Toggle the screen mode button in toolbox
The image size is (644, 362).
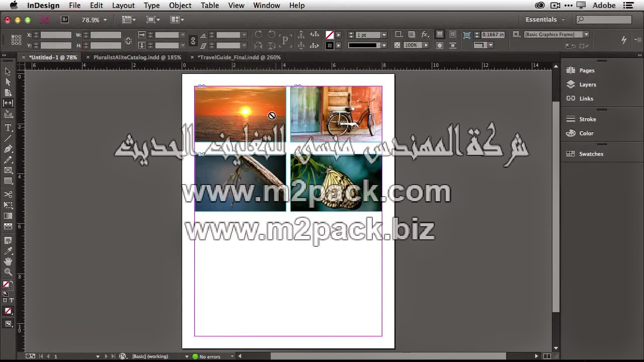9,324
